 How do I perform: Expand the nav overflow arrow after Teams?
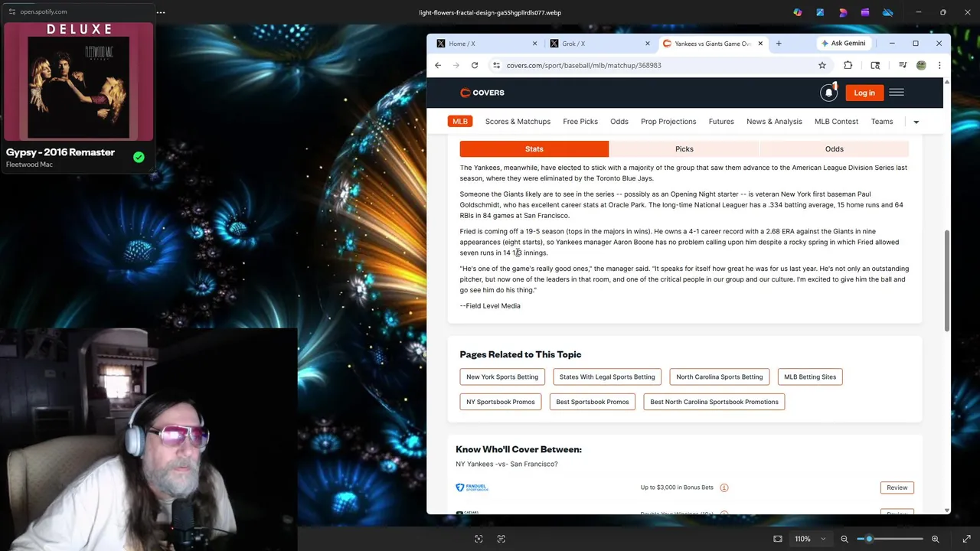click(x=916, y=122)
